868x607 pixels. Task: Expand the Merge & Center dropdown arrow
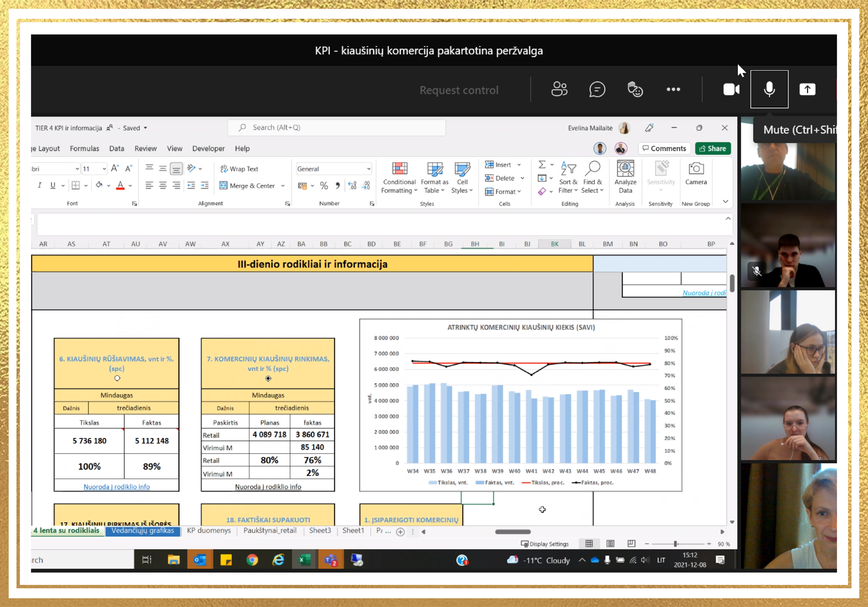(283, 186)
